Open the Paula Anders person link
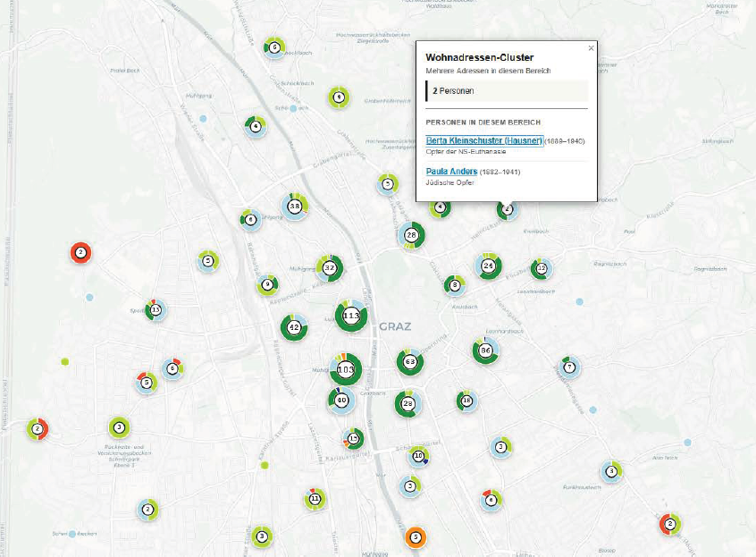Image resolution: width=756 pixels, height=557 pixels. click(451, 171)
